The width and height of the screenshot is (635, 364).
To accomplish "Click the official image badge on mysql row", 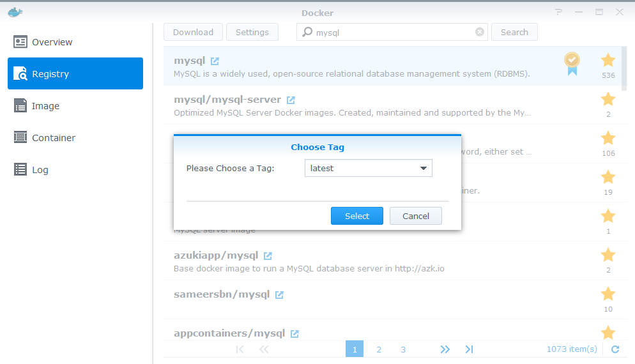I will (x=572, y=64).
